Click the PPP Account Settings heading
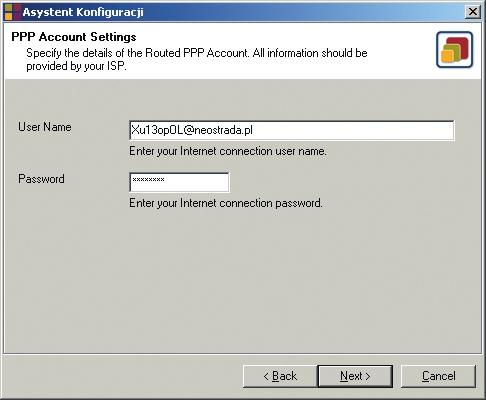This screenshot has height=400, width=486. click(x=74, y=37)
